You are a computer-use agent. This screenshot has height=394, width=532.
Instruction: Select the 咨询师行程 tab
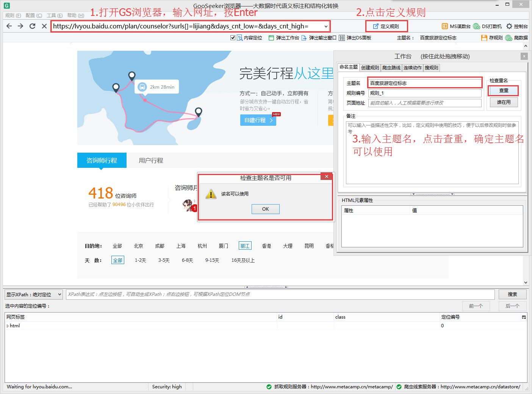click(x=102, y=160)
